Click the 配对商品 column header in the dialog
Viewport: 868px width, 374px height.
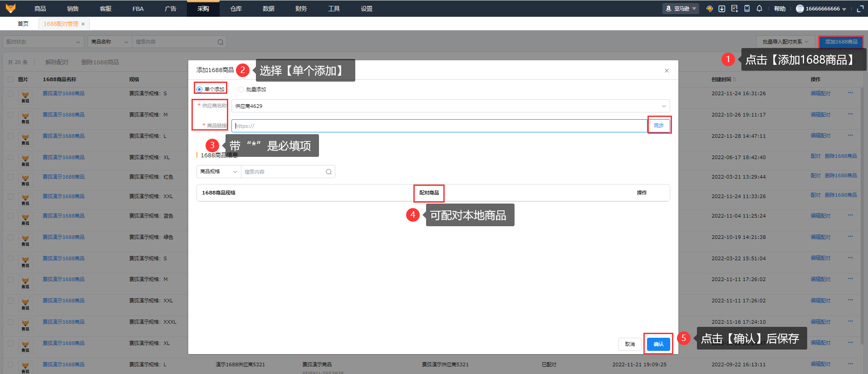pos(429,193)
